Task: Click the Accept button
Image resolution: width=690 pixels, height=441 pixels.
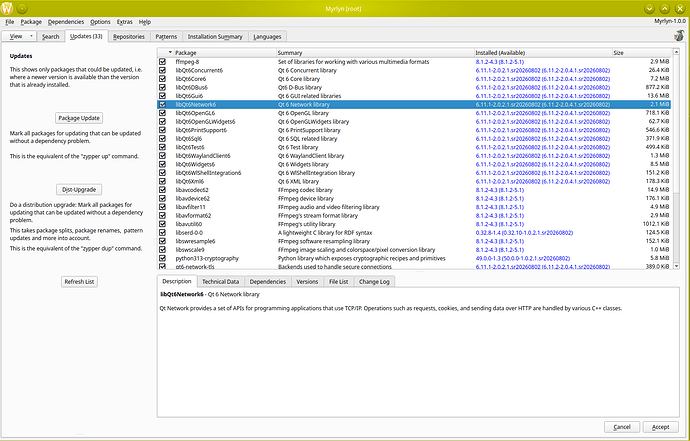Action: (x=661, y=427)
